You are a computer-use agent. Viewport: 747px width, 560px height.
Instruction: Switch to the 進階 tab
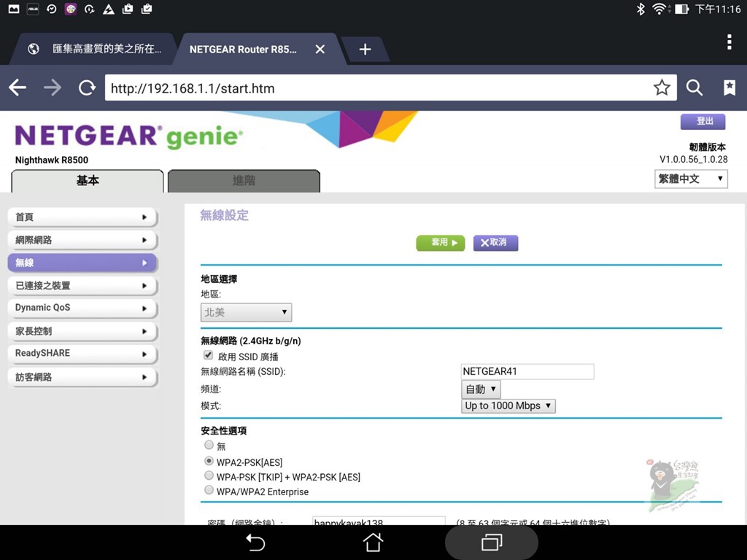pos(244,181)
